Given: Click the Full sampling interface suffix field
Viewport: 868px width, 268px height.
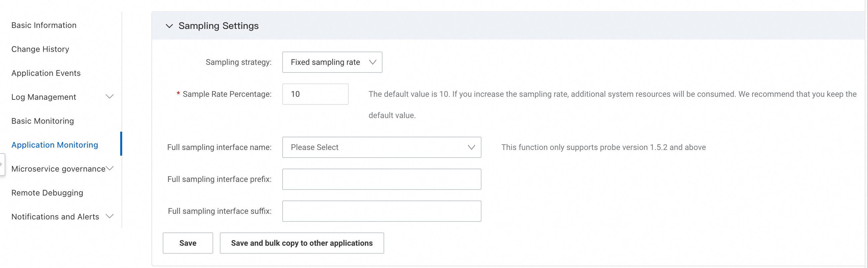Looking at the screenshot, I should coord(382,211).
